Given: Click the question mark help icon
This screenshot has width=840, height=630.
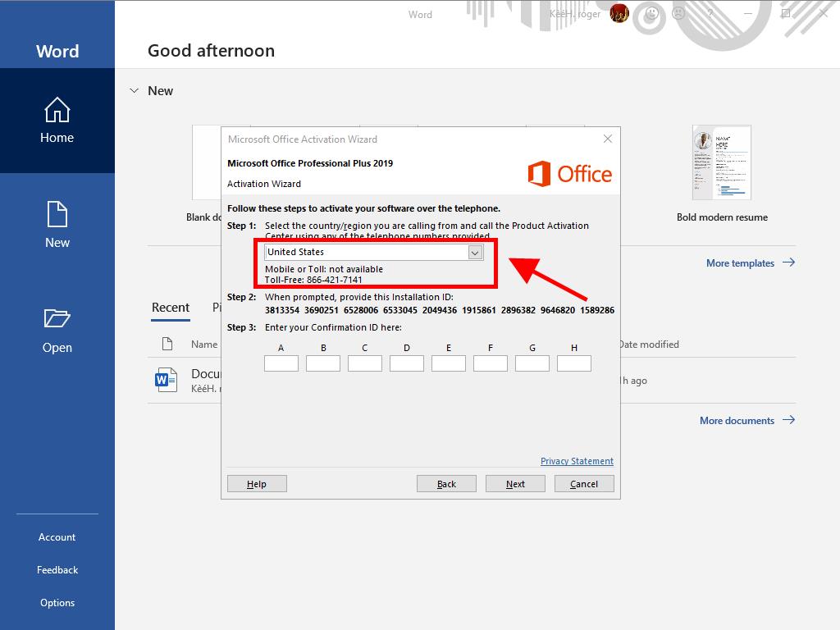Looking at the screenshot, I should click(x=710, y=14).
